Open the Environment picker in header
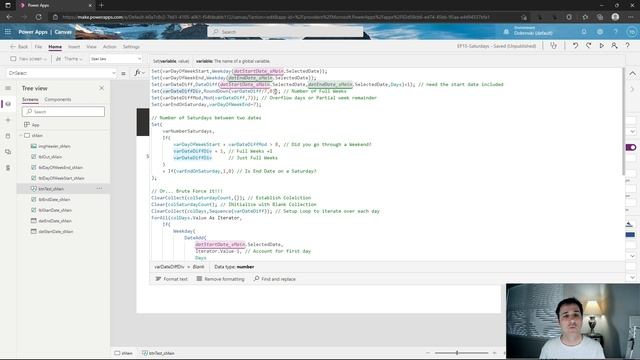Screen dimensions: 640x360 (529, 31)
